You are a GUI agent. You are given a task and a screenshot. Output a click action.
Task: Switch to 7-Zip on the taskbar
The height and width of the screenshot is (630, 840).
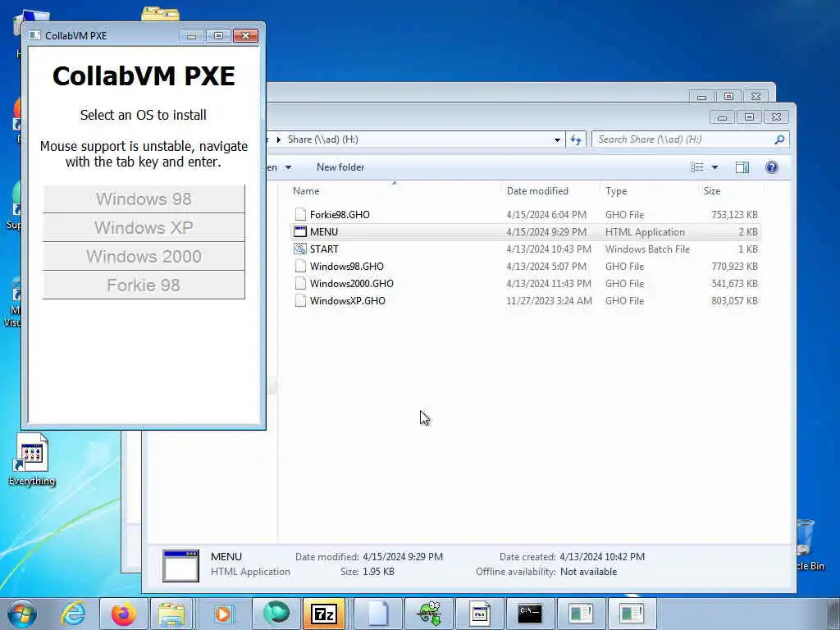click(324, 614)
